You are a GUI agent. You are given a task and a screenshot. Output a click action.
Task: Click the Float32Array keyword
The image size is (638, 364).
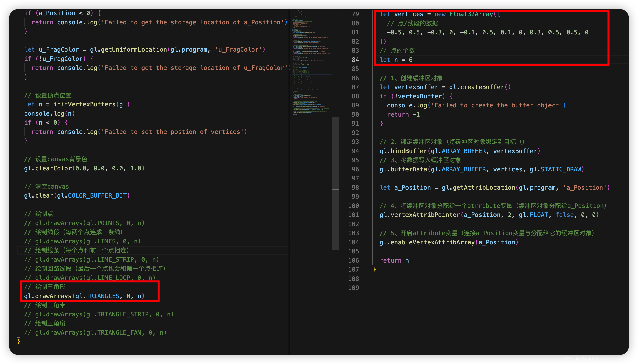coord(471,14)
